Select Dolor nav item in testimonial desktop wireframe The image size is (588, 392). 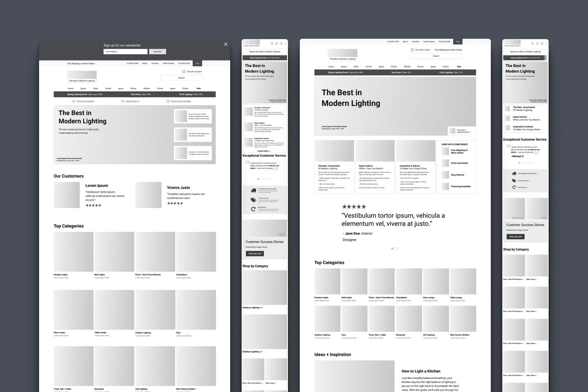pos(356,66)
